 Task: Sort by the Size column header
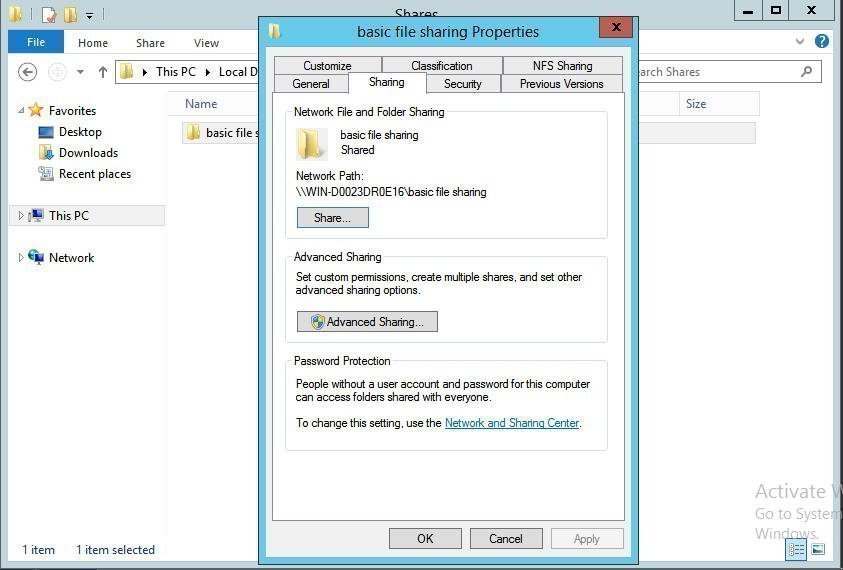(x=696, y=104)
